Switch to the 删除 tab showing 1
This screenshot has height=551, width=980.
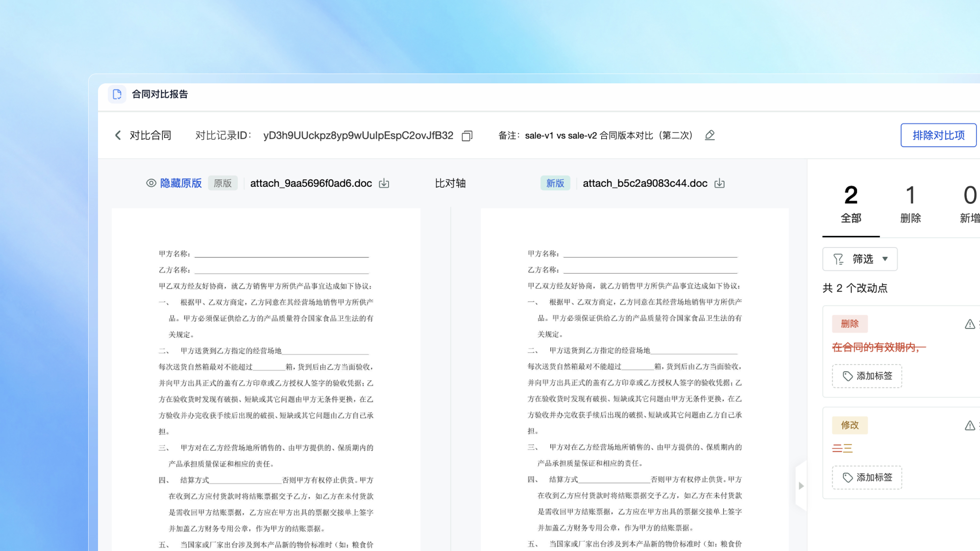point(910,204)
